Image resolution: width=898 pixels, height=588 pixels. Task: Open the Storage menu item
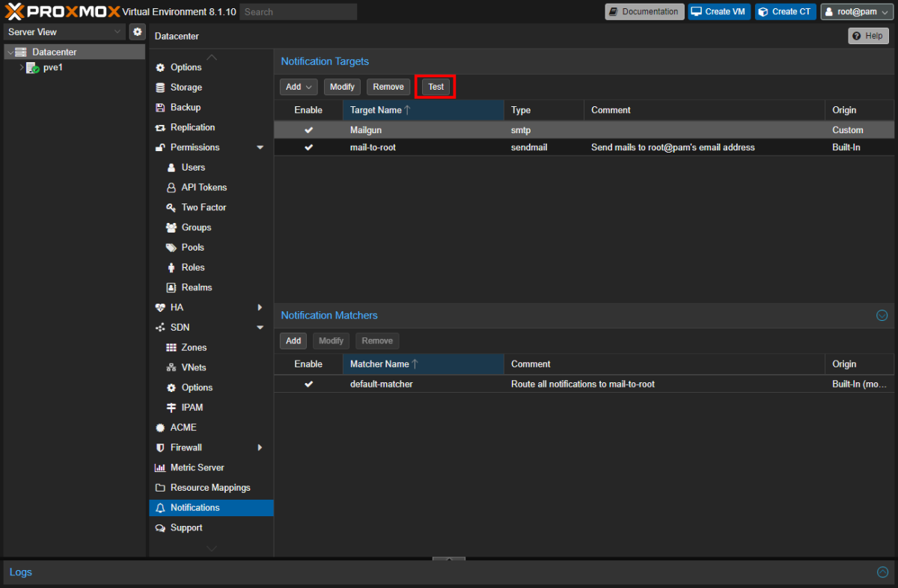click(211, 88)
